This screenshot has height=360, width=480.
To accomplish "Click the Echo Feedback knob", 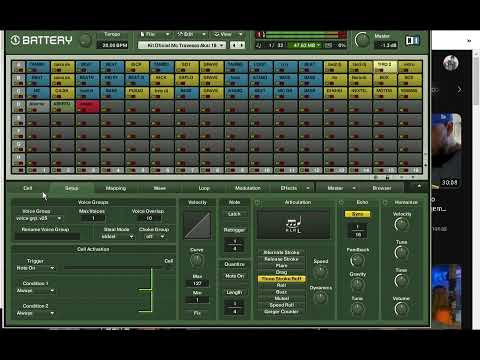I will [x=357, y=260].
